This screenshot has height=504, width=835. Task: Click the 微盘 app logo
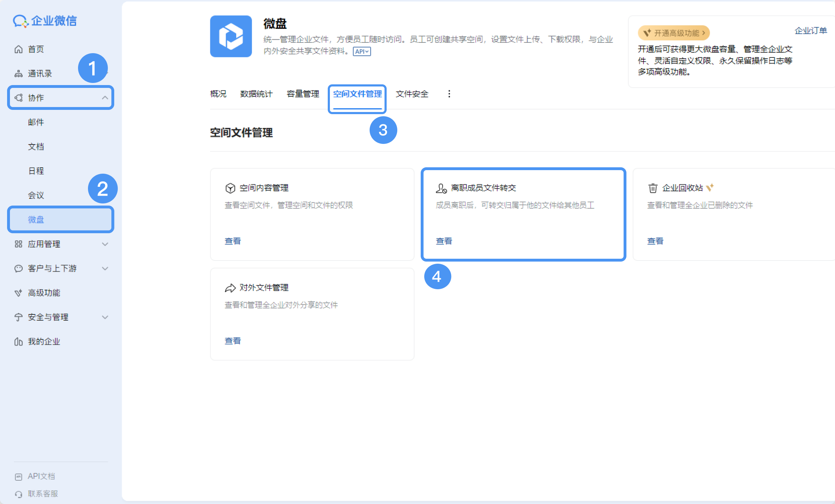(231, 36)
